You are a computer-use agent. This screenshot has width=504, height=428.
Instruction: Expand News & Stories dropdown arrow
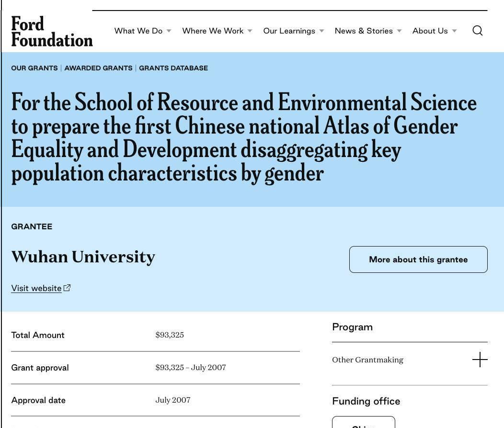(399, 31)
